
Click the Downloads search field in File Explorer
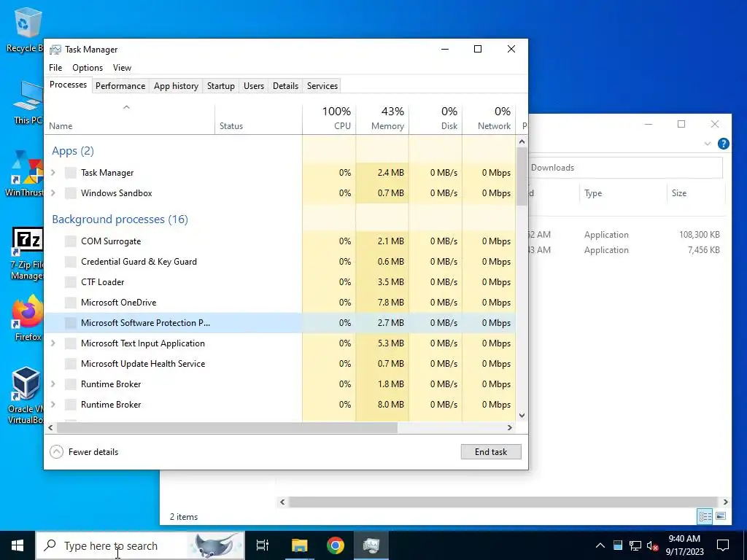[x=625, y=168]
